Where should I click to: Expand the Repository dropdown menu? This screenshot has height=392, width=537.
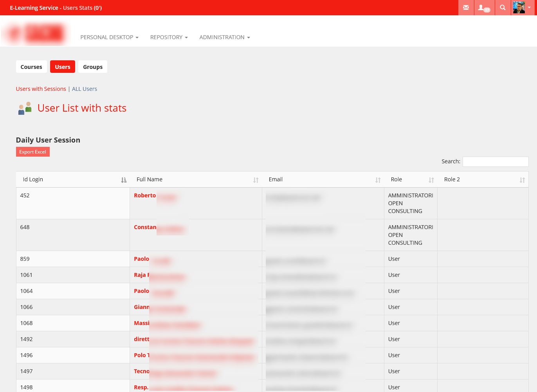169,37
